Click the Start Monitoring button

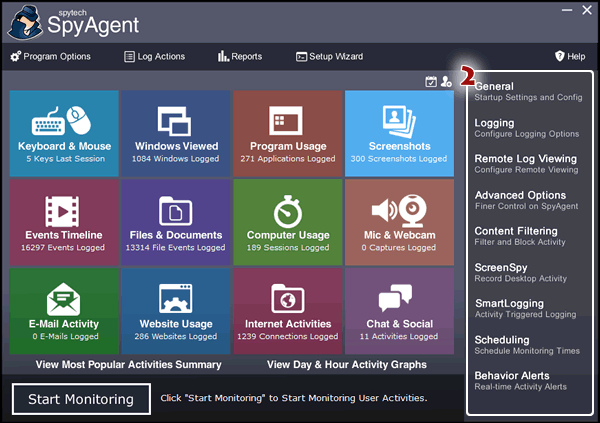[x=81, y=399]
